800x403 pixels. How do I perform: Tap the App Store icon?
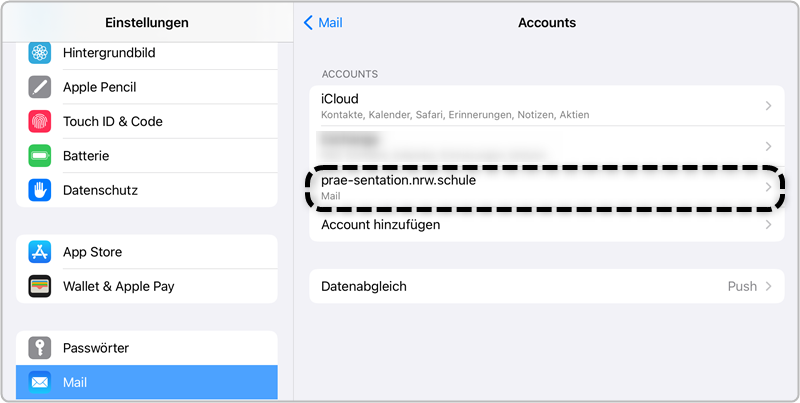click(39, 252)
